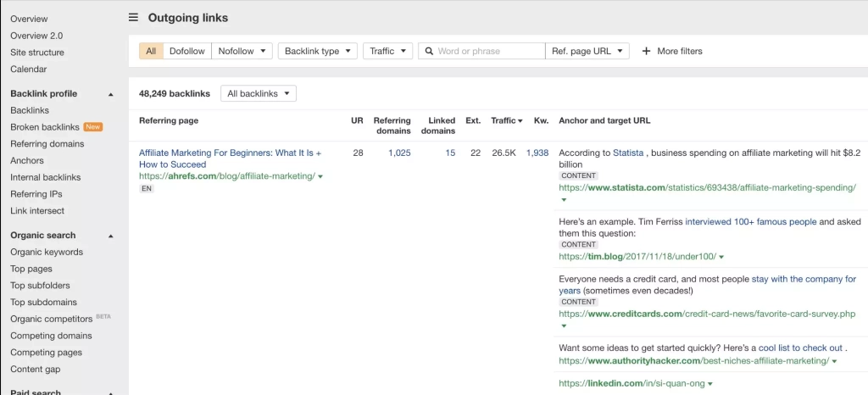Sort by the Traffic column header

[507, 120]
